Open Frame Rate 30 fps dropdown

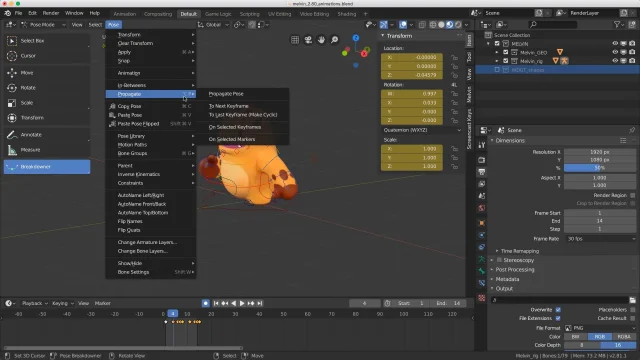pyautogui.click(x=600, y=239)
